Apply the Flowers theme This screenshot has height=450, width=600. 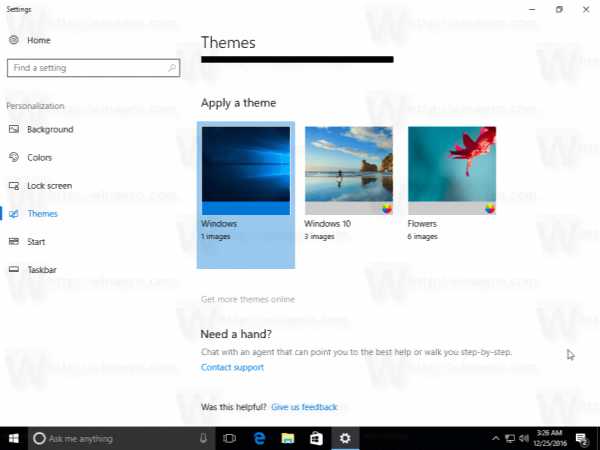point(451,165)
